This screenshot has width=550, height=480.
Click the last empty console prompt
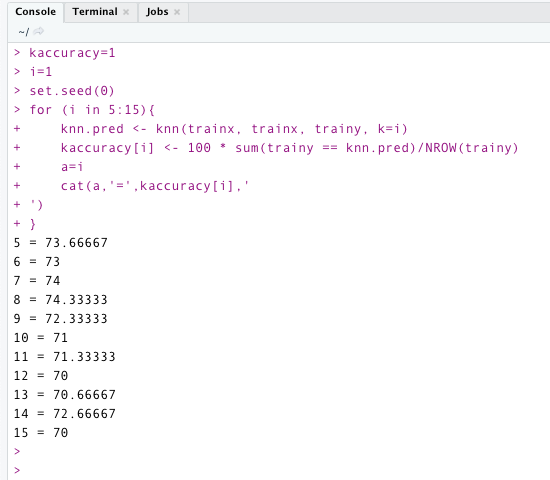[17, 470]
